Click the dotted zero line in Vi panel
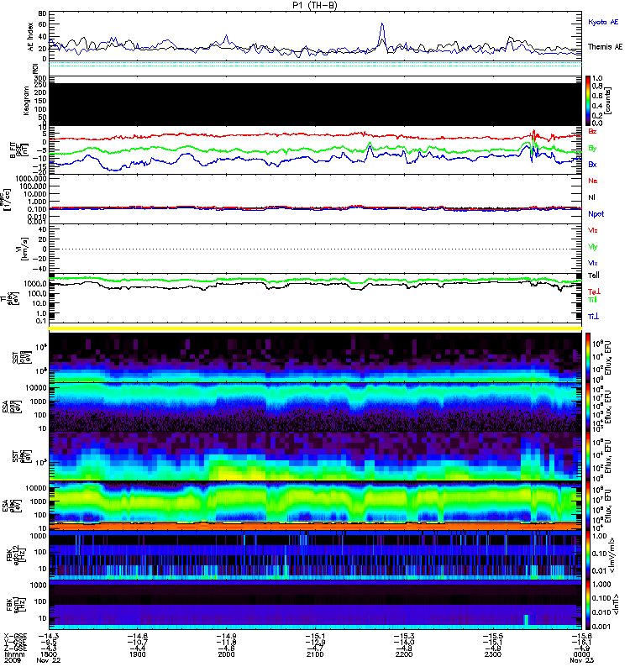Screen dimensions: 630x672 [x=316, y=249]
